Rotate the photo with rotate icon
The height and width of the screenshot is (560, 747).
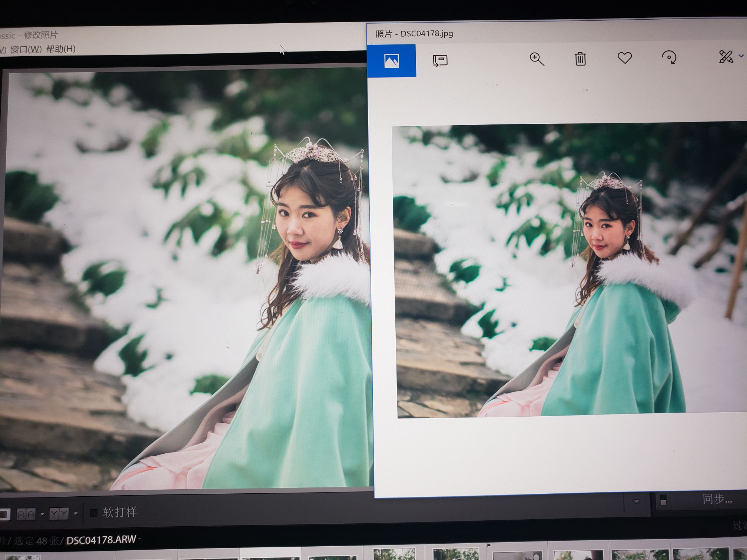pos(669,57)
